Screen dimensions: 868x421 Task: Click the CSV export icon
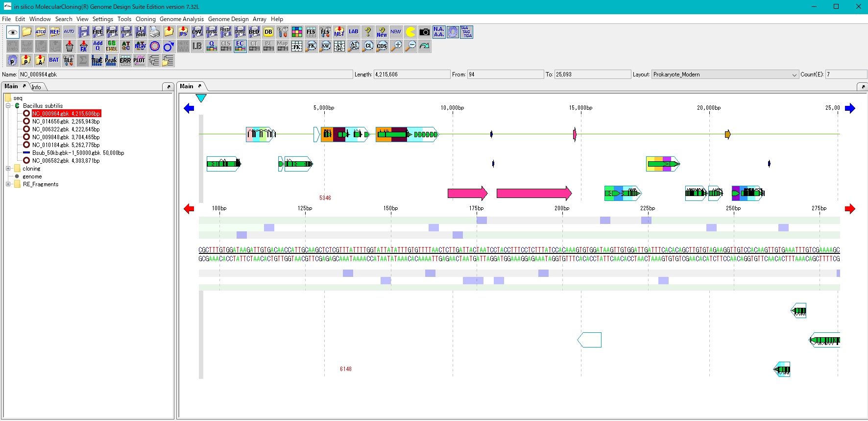click(x=197, y=32)
